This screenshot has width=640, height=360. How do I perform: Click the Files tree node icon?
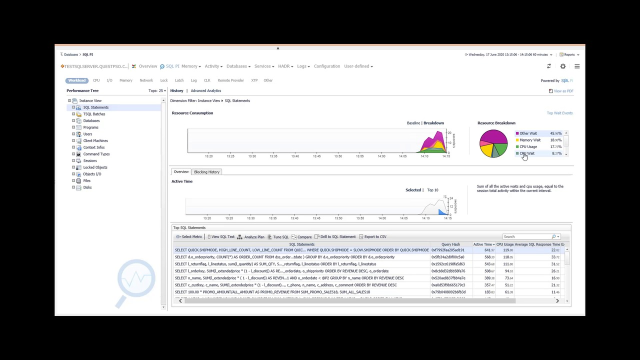pos(79,181)
